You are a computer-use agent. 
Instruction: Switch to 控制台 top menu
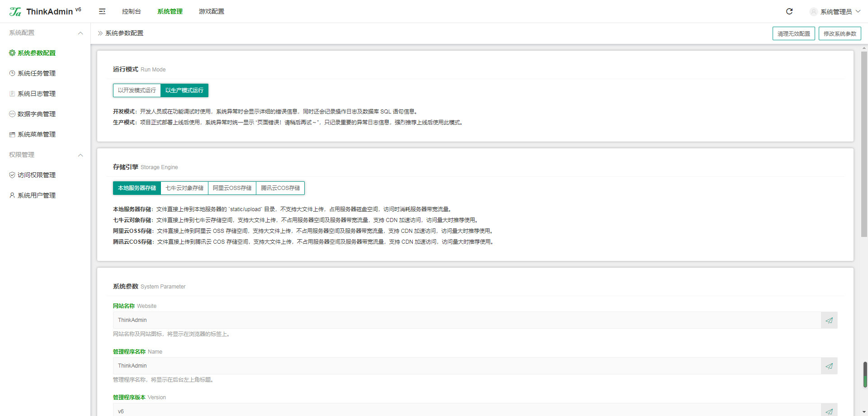(132, 11)
